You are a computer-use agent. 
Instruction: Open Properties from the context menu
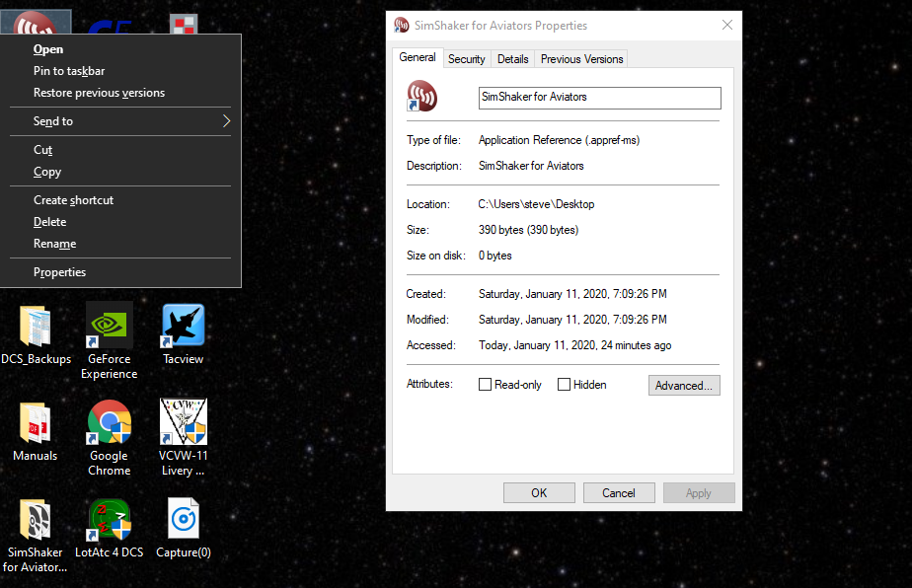pyautogui.click(x=120, y=272)
